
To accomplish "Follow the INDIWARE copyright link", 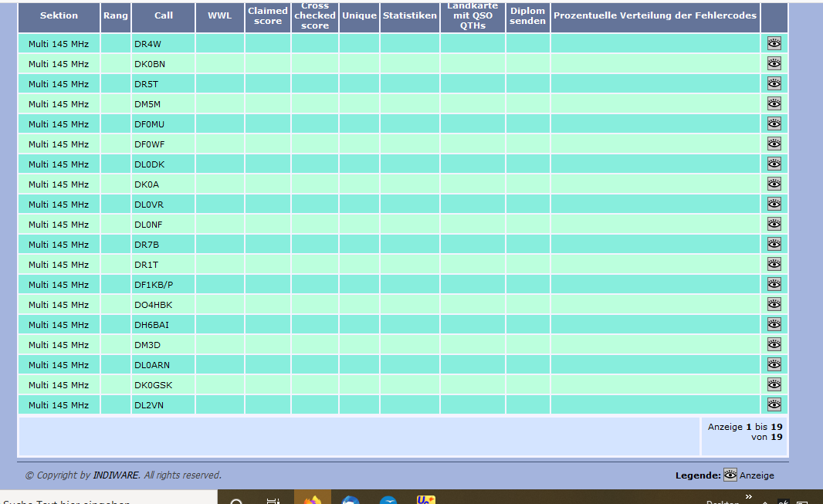I will [116, 475].
